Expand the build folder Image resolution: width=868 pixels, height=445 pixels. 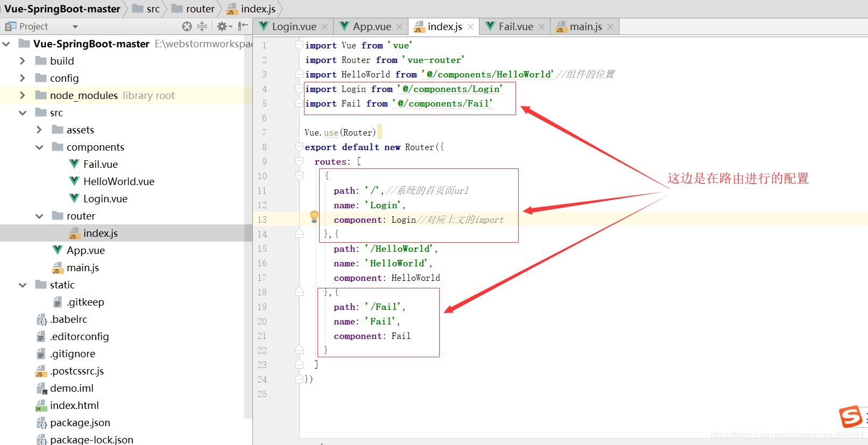pos(23,61)
